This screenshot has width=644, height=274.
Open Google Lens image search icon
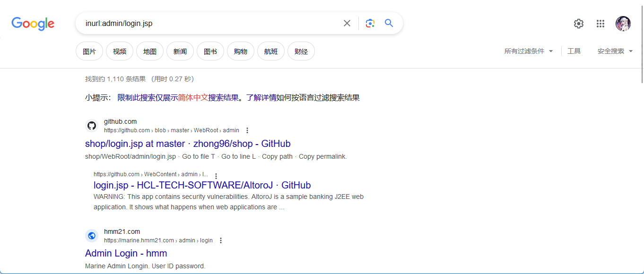370,23
